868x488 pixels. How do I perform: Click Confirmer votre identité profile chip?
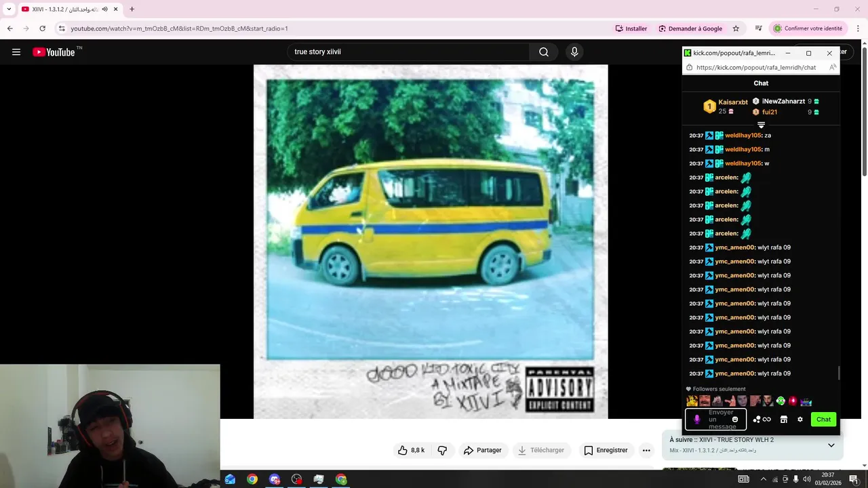click(x=808, y=28)
